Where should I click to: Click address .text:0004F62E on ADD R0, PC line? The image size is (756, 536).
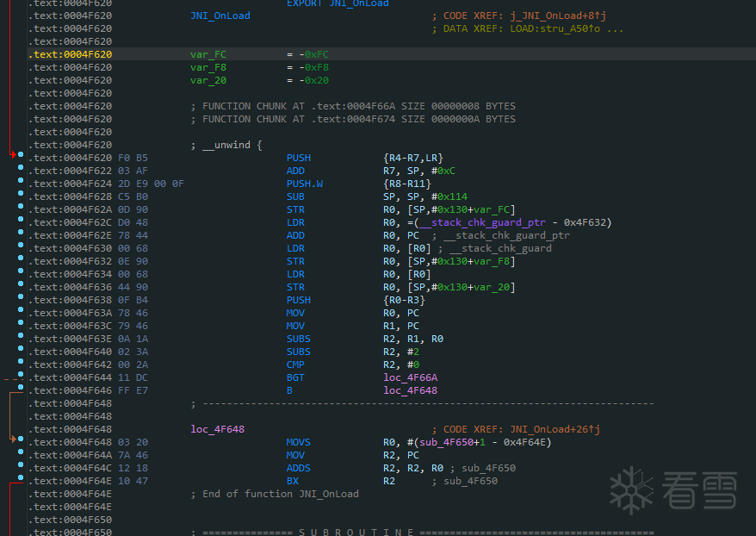tap(71, 235)
